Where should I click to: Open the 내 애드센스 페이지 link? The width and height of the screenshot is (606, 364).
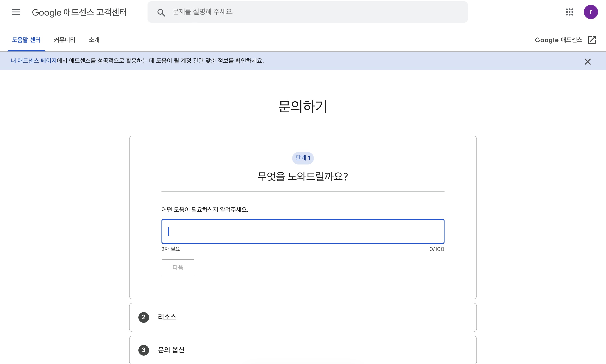point(34,61)
